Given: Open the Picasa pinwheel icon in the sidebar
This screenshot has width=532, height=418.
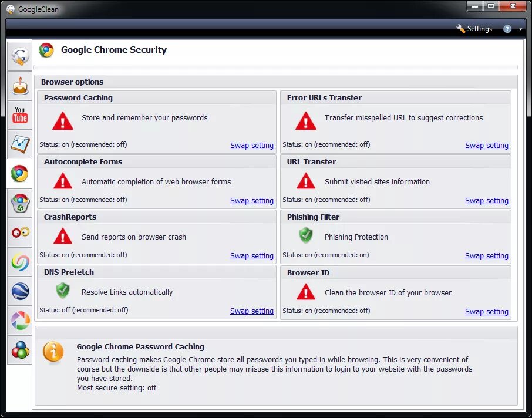Looking at the screenshot, I should point(19,321).
